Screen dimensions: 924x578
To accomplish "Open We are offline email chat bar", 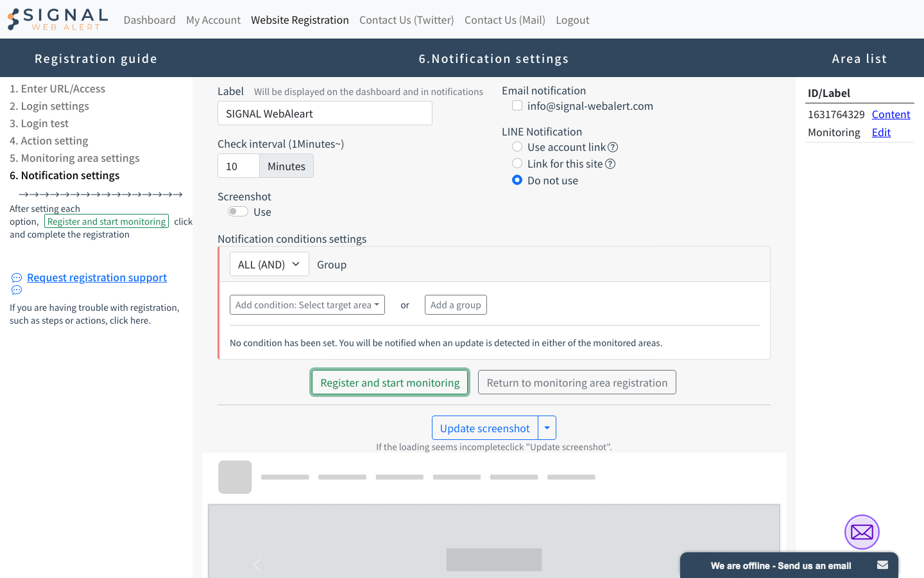I will (x=789, y=565).
